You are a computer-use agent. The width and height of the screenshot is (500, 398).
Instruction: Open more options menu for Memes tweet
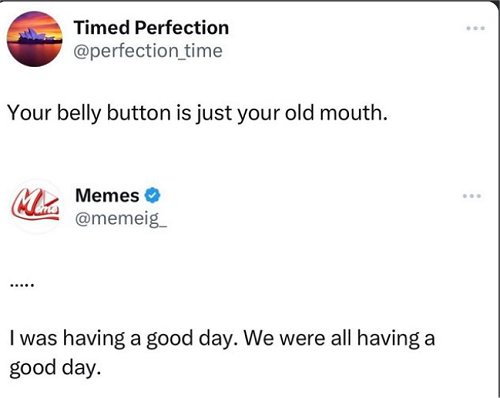[472, 196]
